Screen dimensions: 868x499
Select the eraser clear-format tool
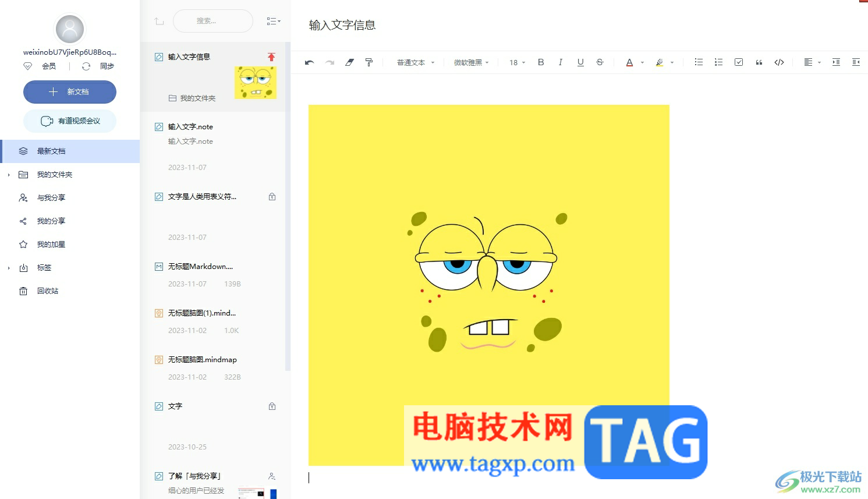point(349,62)
